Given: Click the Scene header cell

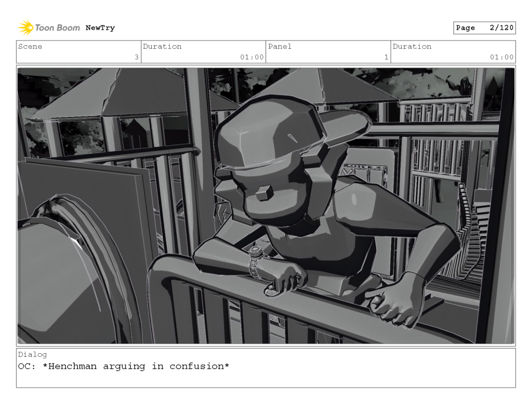Looking at the screenshot, I should point(30,46).
